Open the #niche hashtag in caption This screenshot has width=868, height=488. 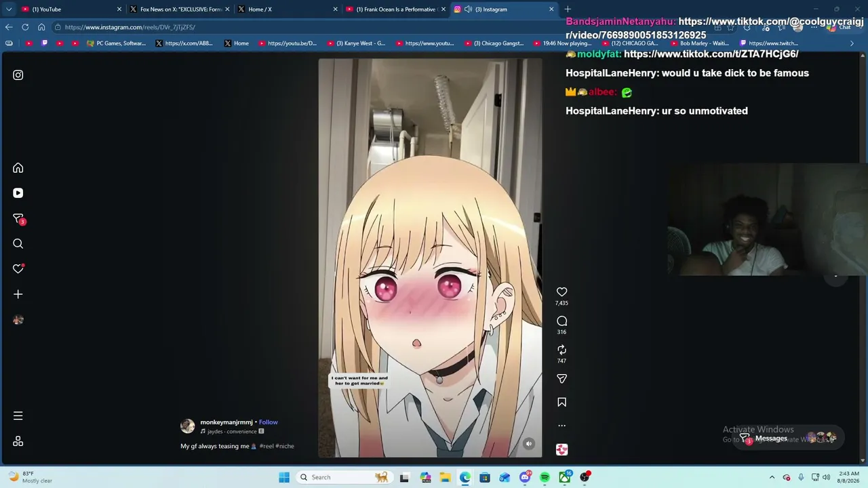[x=285, y=446]
